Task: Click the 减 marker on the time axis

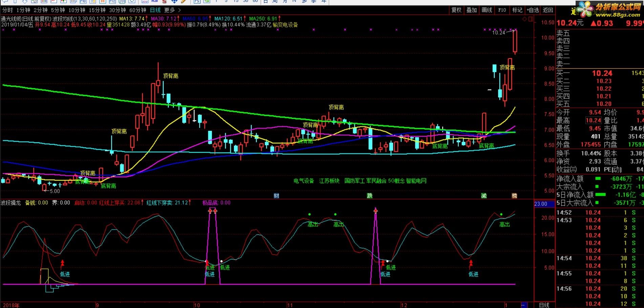Action: (x=484, y=196)
